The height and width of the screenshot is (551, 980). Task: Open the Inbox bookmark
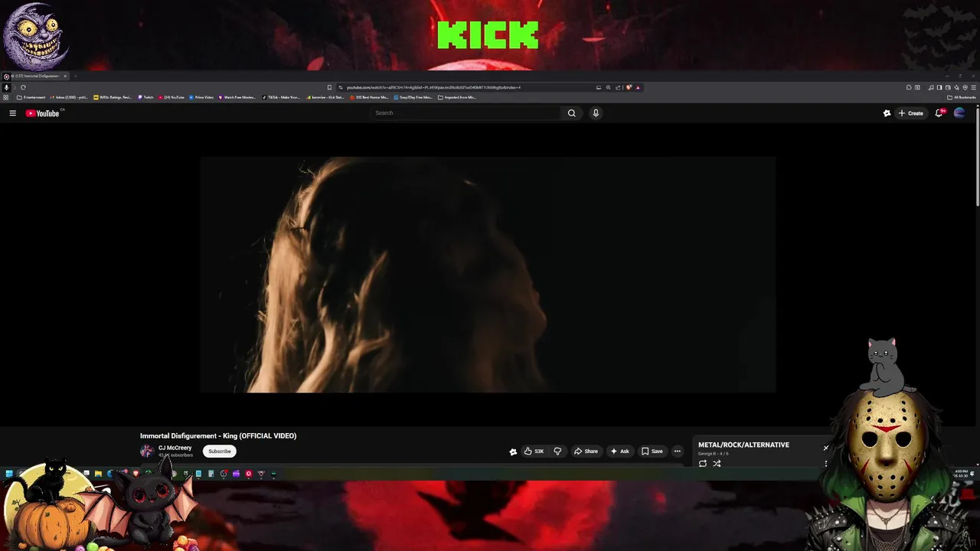tap(69, 97)
